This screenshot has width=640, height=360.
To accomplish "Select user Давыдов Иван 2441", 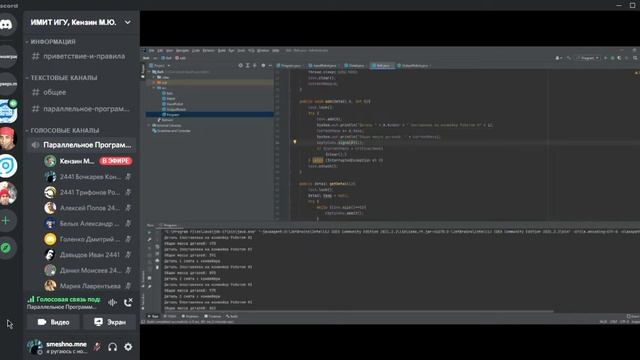I will click(88, 255).
